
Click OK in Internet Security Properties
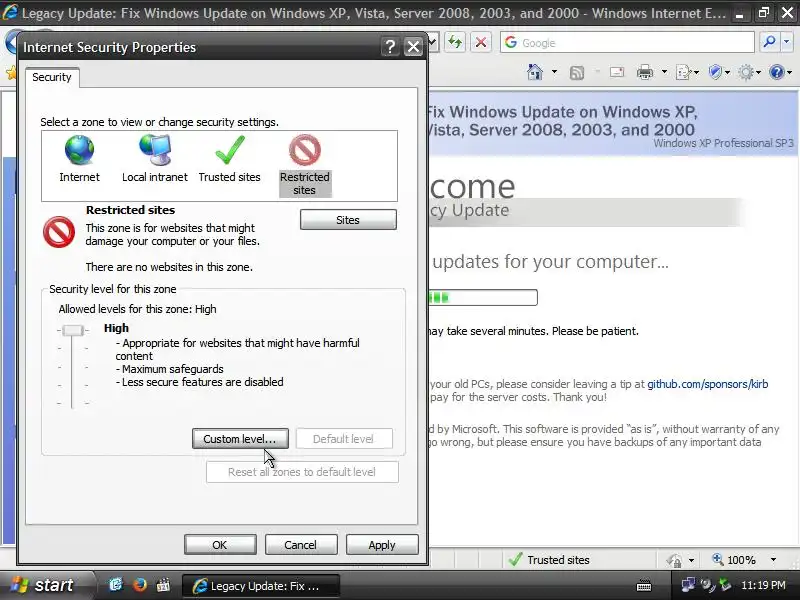click(x=220, y=545)
